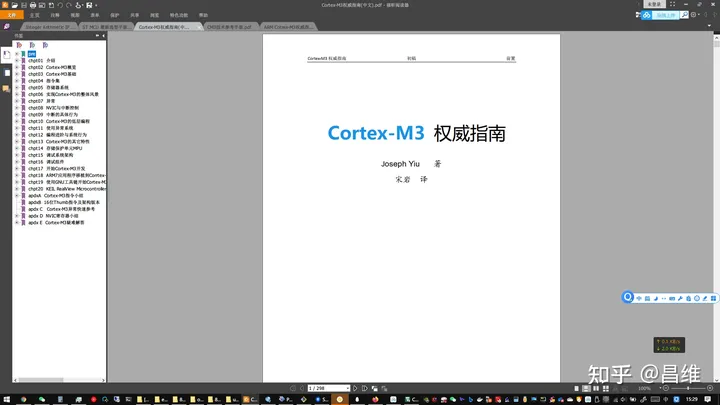Click the purple start page icon left of tabs
Screen dimensions: 720x405
pyautogui.click(x=6, y=27)
